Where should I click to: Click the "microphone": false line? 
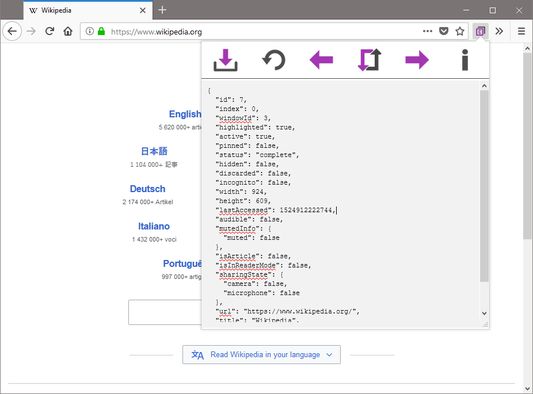point(261,293)
